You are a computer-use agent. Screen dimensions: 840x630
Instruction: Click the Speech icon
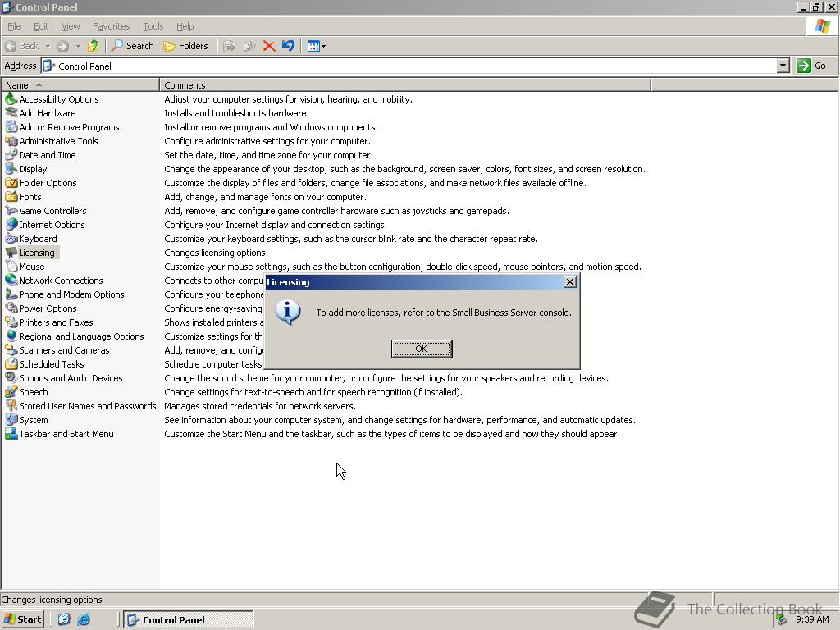(11, 391)
